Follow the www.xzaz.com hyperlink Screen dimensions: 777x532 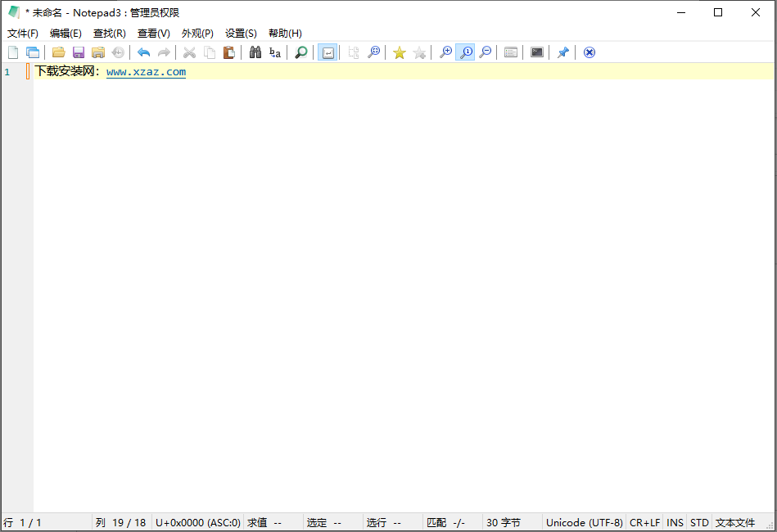click(x=147, y=72)
